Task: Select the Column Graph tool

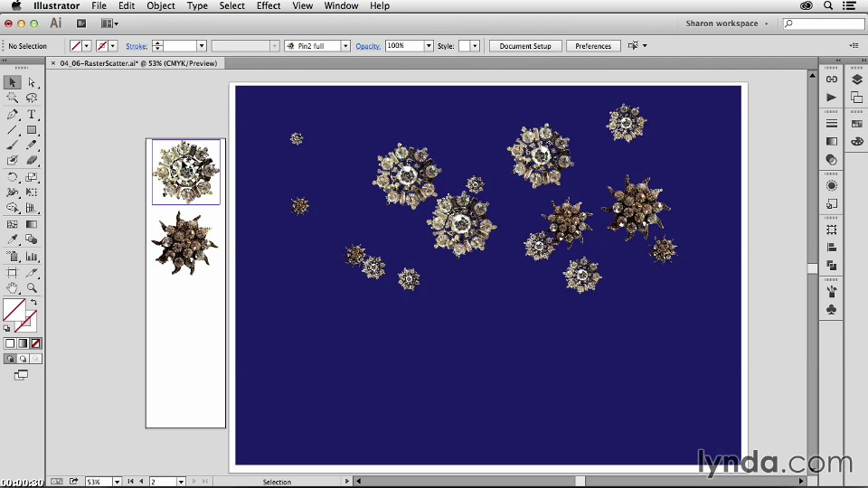Action: [32, 257]
